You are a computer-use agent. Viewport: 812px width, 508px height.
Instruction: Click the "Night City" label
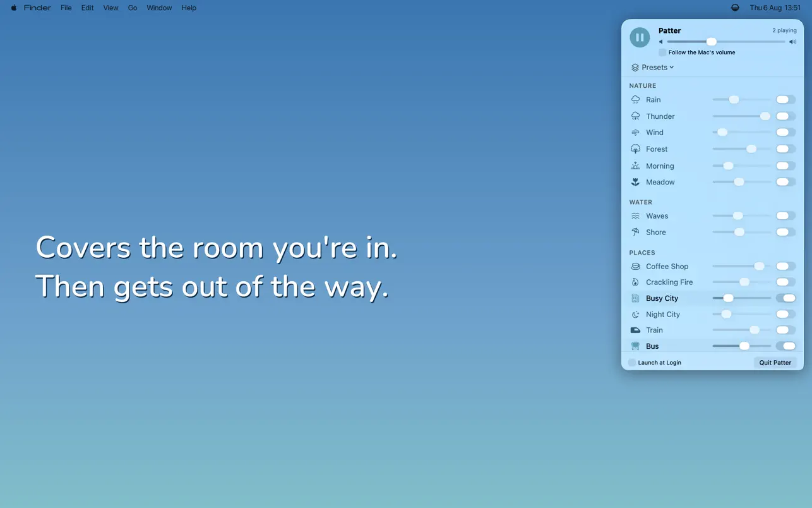pos(663,315)
